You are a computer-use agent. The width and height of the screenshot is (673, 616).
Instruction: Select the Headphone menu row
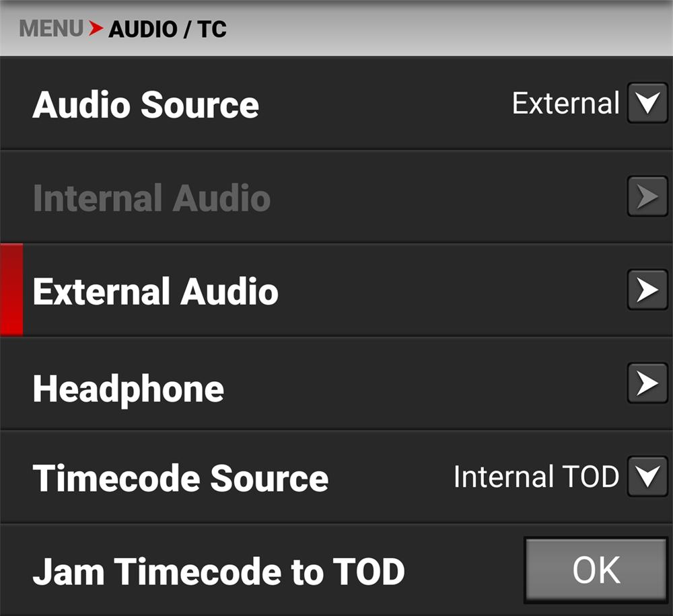pyautogui.click(x=129, y=389)
